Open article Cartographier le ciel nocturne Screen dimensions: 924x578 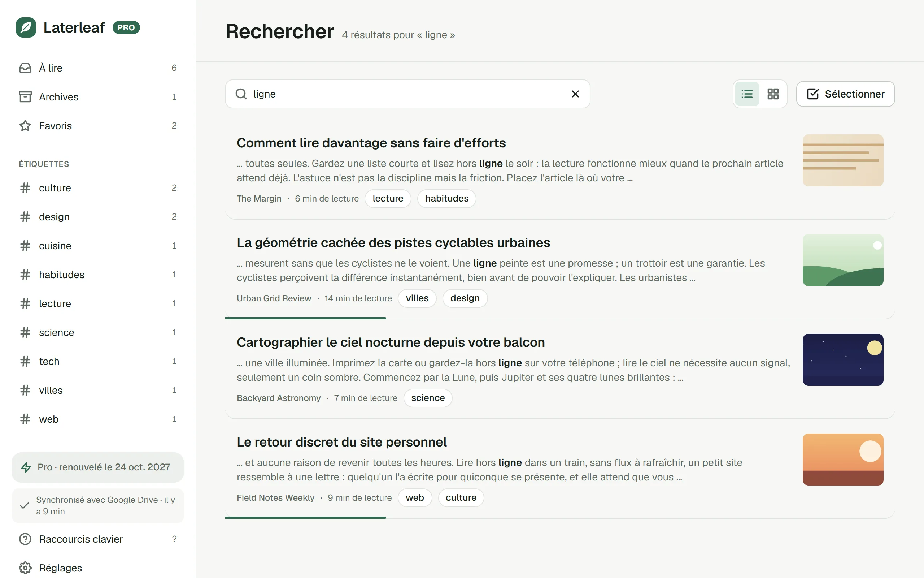coord(391,342)
